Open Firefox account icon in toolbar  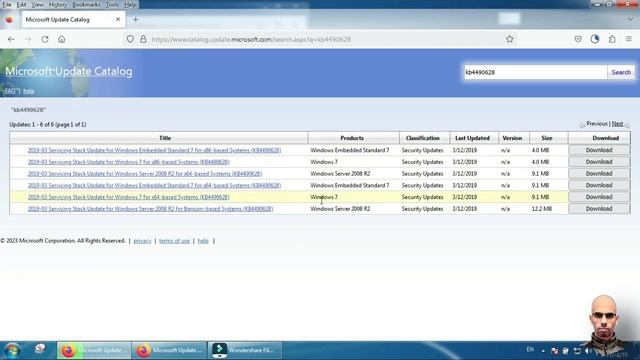[595, 39]
